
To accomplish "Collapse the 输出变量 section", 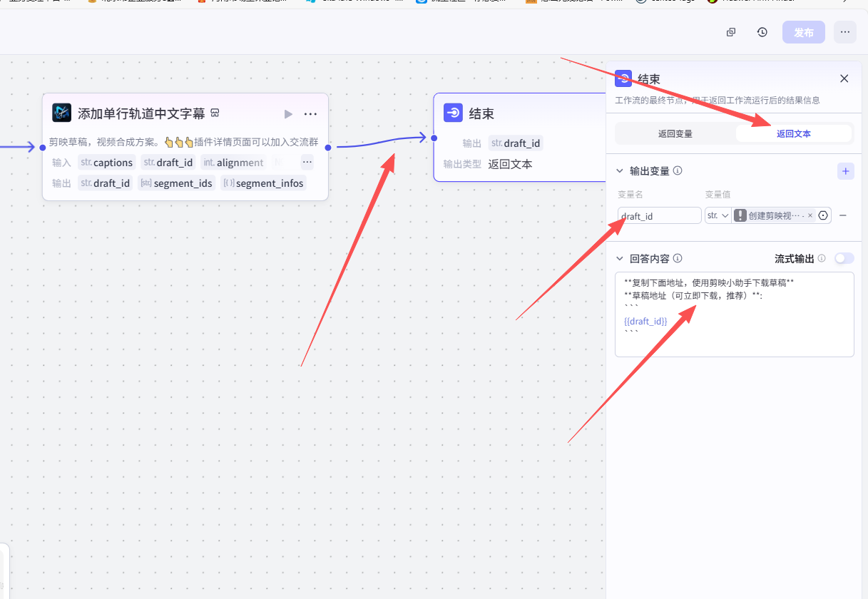I will pos(619,171).
